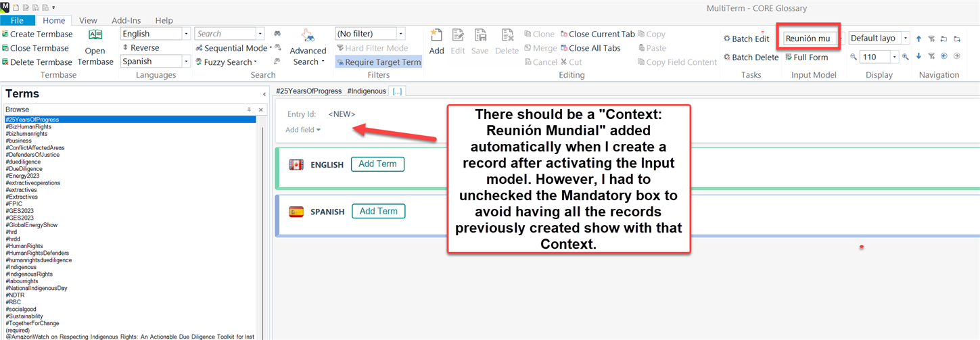Image resolution: width=980 pixels, height=340 pixels.
Task: Pin the Browse panel
Action: click(249, 110)
